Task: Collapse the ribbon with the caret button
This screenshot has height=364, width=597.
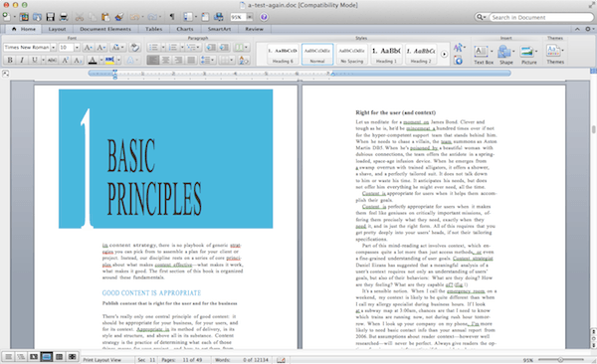Action: pos(577,29)
